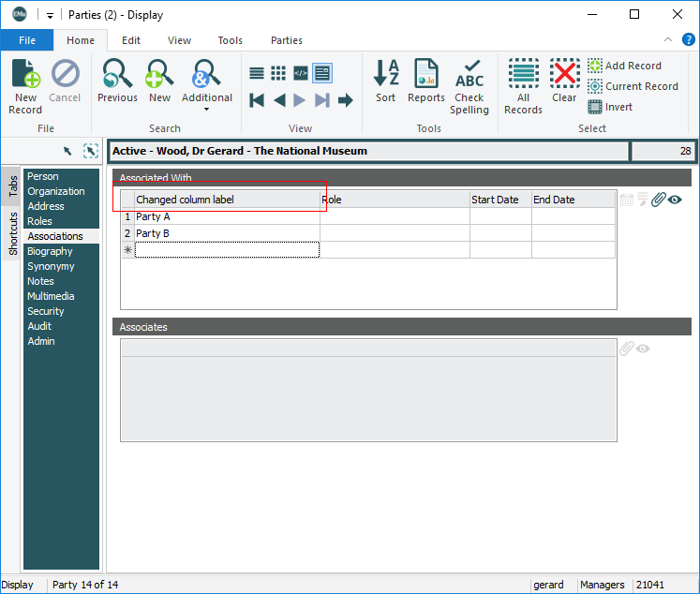Click the empty new row cell in Associated With
The image size is (700, 594).
pyautogui.click(x=227, y=250)
